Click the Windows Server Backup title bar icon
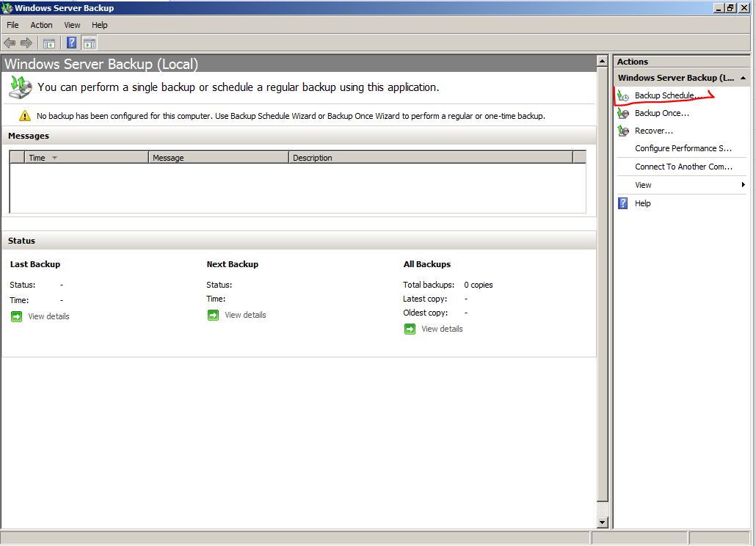Screen dimensions: 756x546 7,8
